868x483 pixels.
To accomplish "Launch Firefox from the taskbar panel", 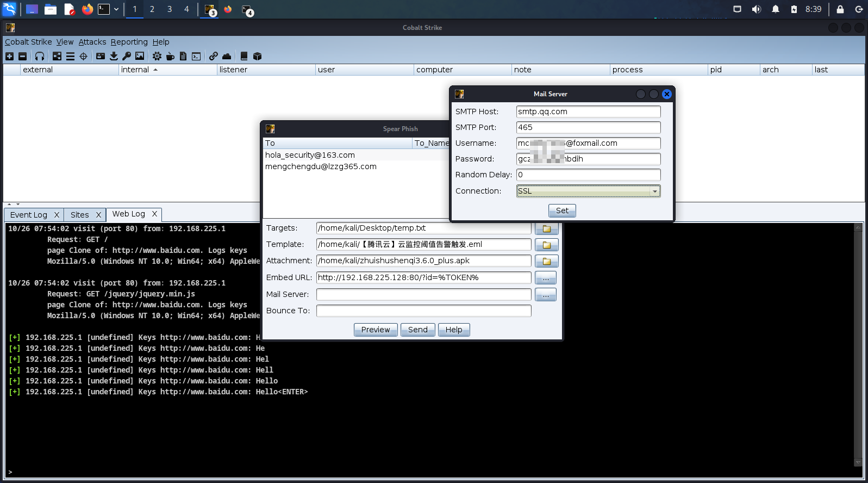I will pyautogui.click(x=87, y=9).
